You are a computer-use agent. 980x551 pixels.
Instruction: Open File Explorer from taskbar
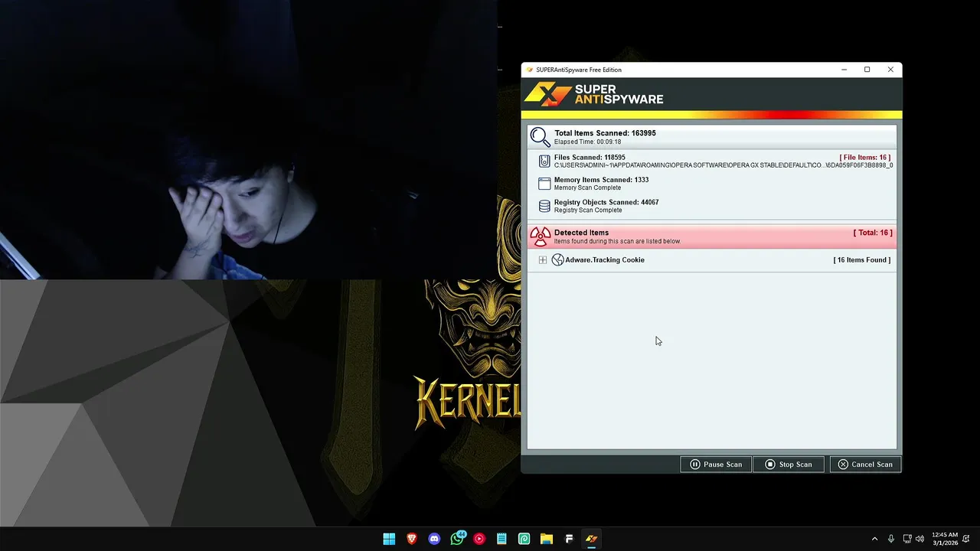tap(547, 539)
